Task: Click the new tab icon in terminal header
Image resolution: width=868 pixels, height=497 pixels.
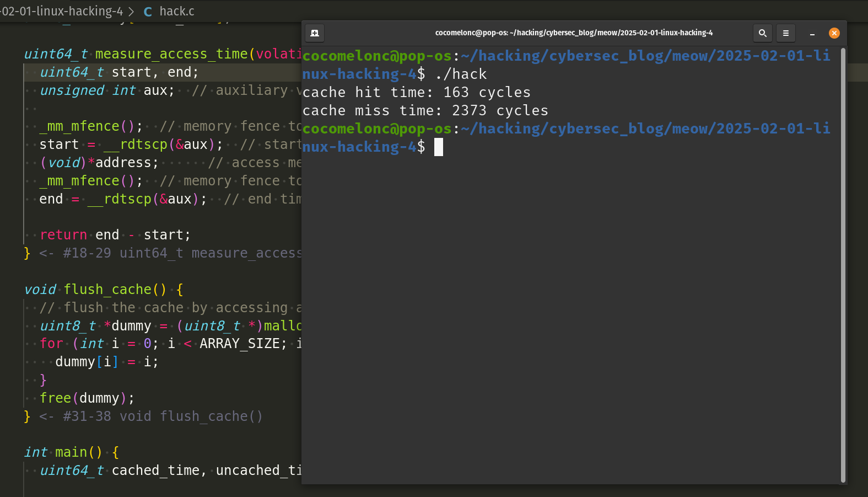Action: tap(315, 33)
